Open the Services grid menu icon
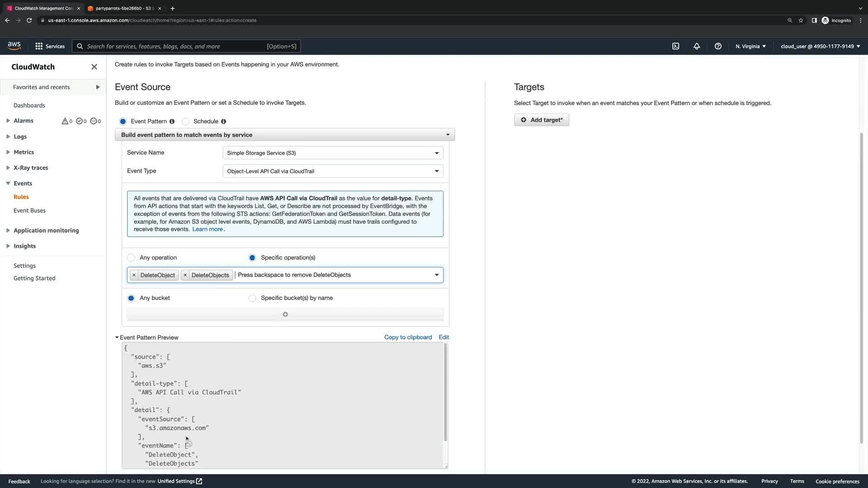The height and width of the screenshot is (488, 868). pyautogui.click(x=39, y=46)
